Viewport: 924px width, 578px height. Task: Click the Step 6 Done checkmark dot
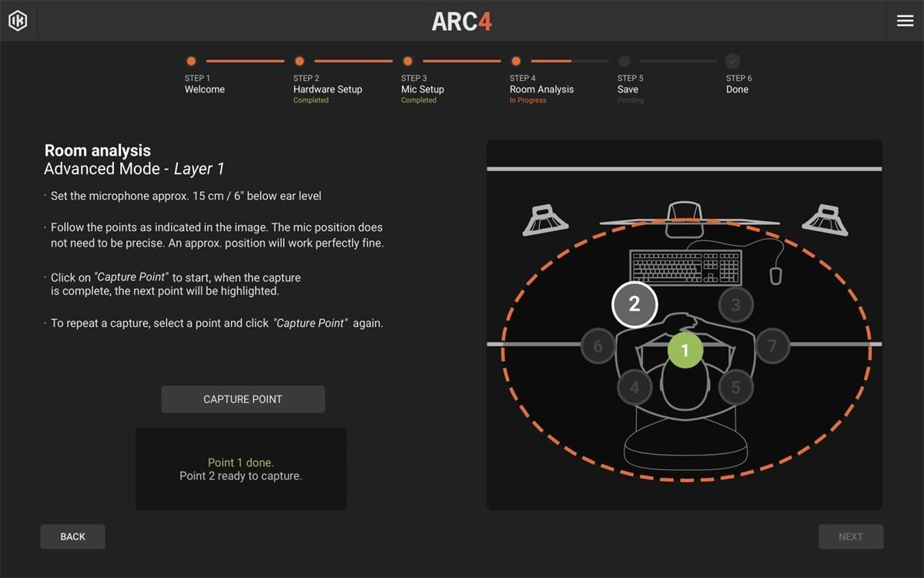click(732, 61)
